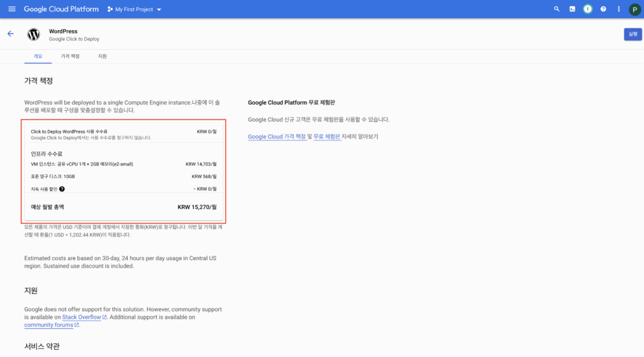644x357 pixels.
Task: Go back using the left arrow
Action: pyautogui.click(x=11, y=34)
